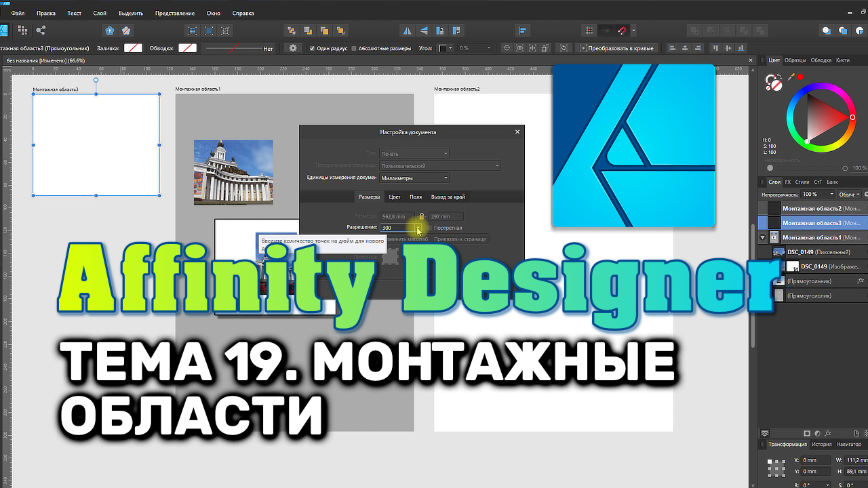Open the Файл menu
The width and height of the screenshot is (868, 488).
[18, 13]
